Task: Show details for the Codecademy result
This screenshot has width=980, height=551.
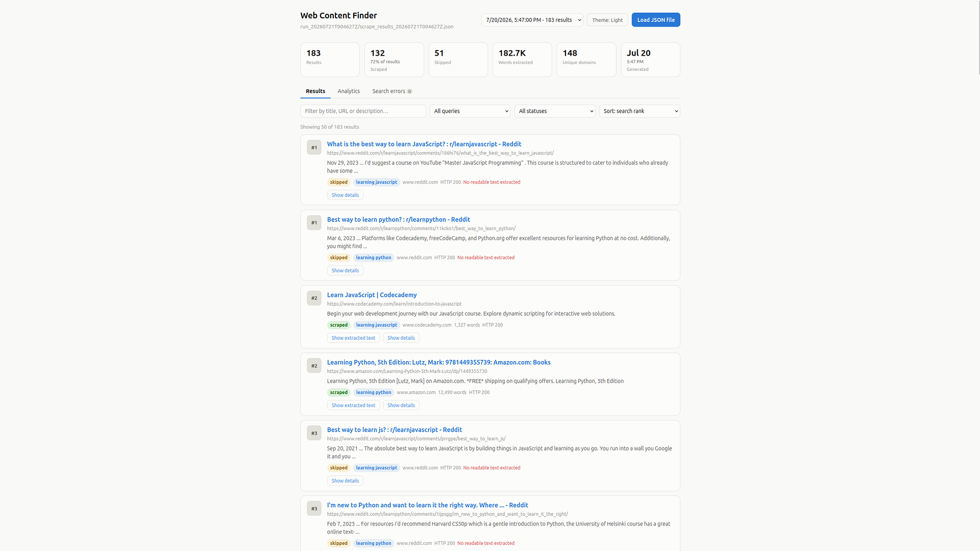Action: (x=401, y=338)
